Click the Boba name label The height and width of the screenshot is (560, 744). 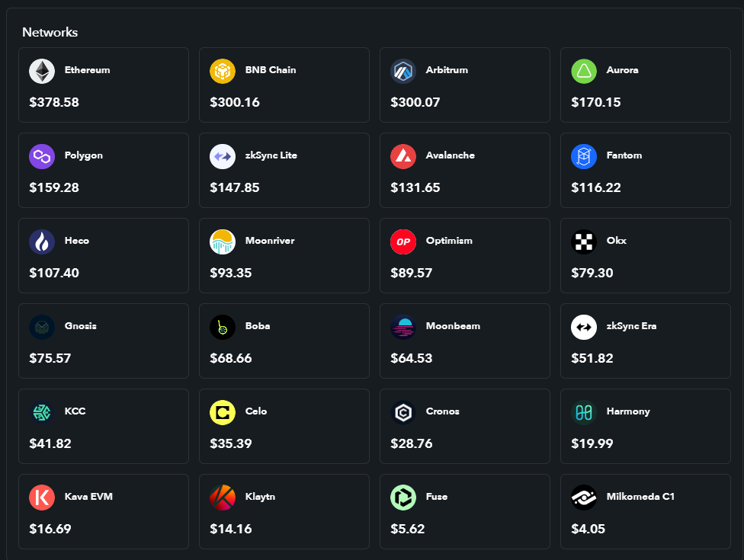click(258, 326)
